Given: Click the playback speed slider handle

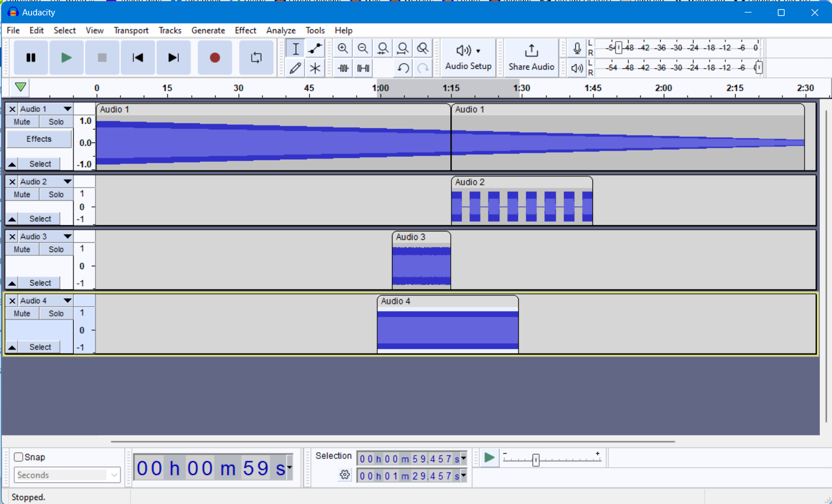Looking at the screenshot, I should [535, 460].
